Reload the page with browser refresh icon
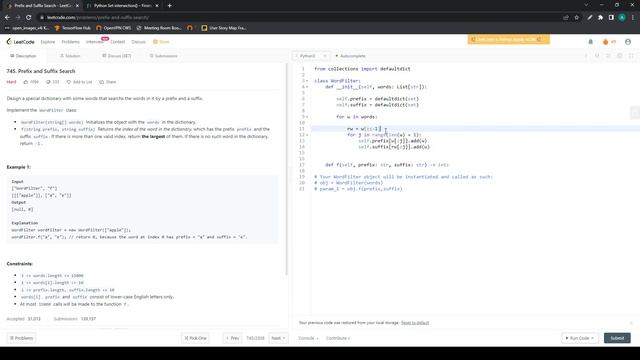This screenshot has height=360, width=640. pos(29,18)
